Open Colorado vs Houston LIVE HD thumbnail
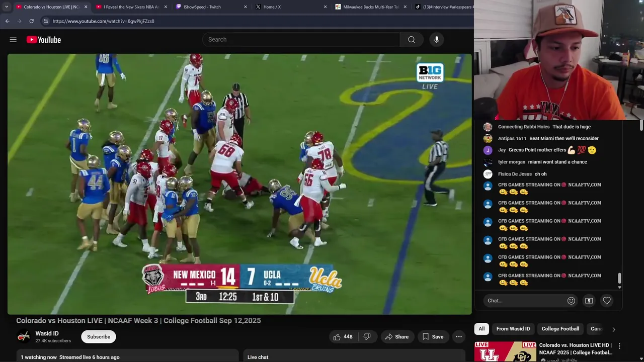Image resolution: width=644 pixels, height=362 pixels. click(505, 351)
